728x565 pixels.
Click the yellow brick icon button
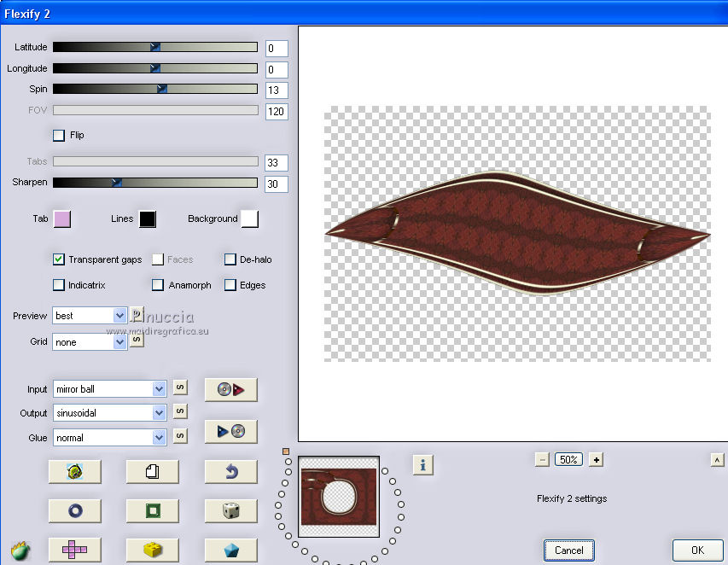click(152, 550)
